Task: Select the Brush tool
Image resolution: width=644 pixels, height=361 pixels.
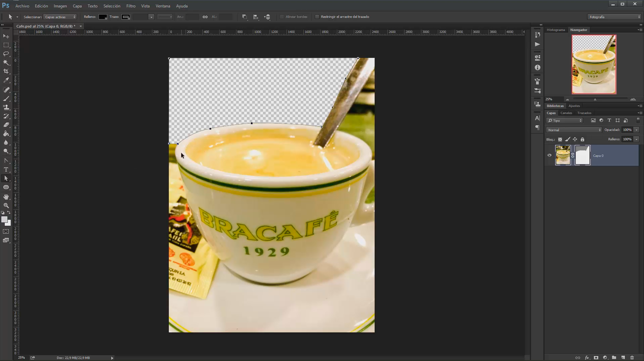Action: click(6, 99)
